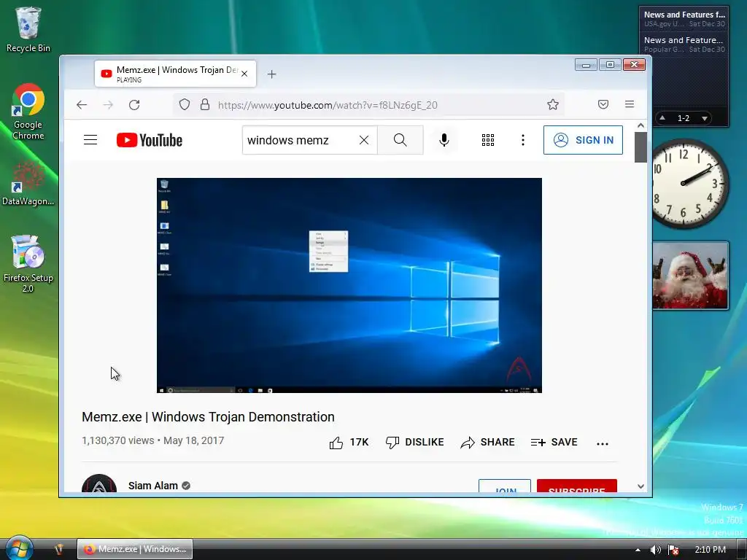Viewport: 747px width, 560px height.
Task: Open the volume speaker tray icon
Action: (656, 550)
